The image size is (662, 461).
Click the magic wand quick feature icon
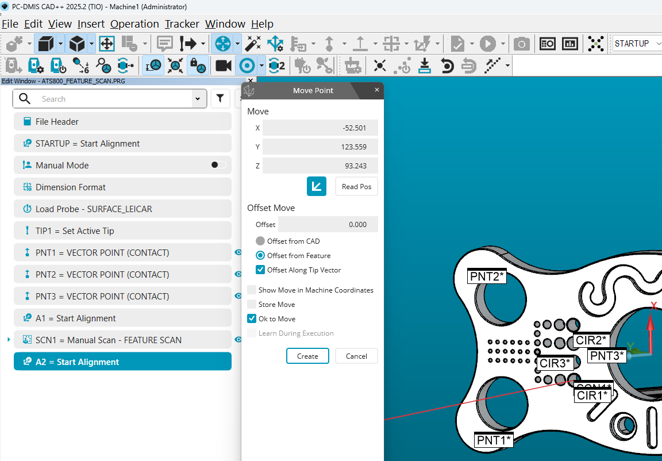click(253, 43)
